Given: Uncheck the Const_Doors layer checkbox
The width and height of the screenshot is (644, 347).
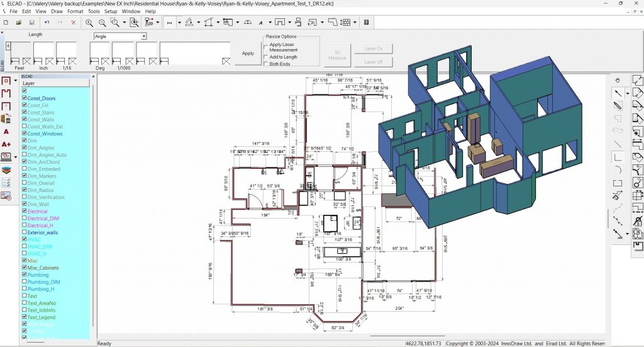Looking at the screenshot, I should coord(25,98).
